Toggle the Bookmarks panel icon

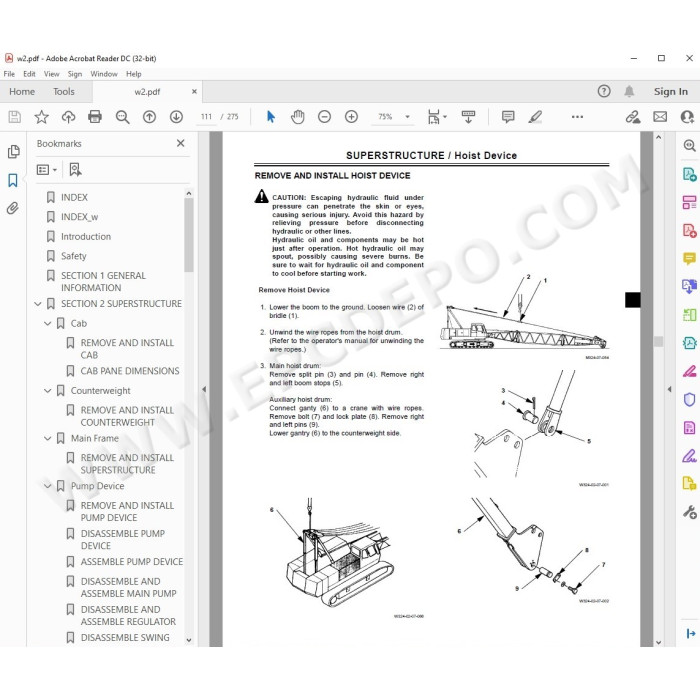click(x=13, y=180)
